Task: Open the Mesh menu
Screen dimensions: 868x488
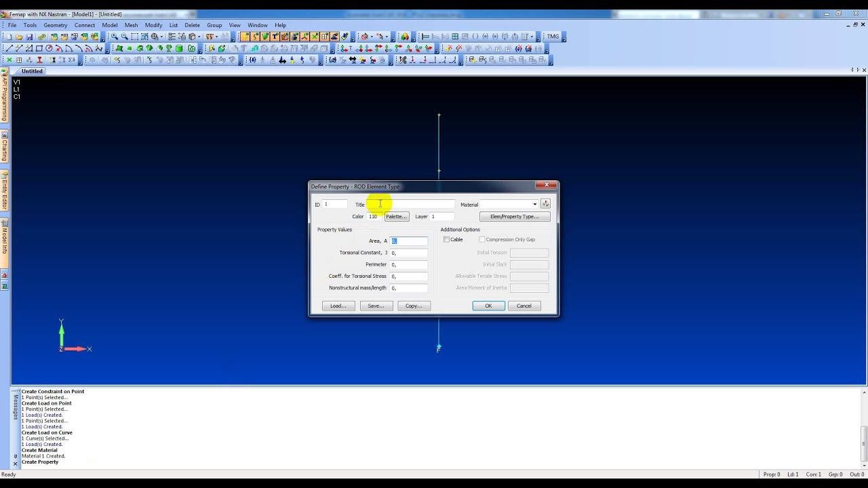Action: click(131, 25)
